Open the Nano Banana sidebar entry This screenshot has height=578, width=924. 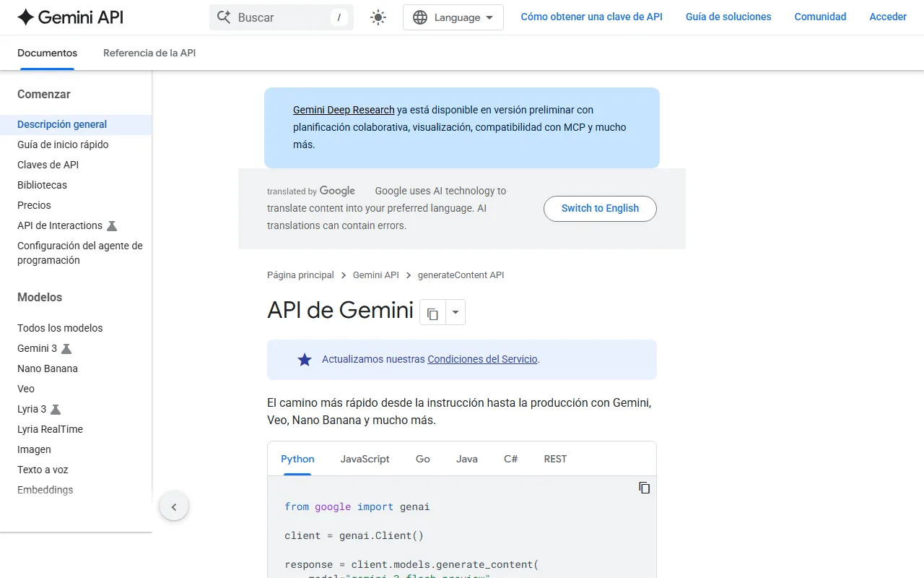point(48,368)
